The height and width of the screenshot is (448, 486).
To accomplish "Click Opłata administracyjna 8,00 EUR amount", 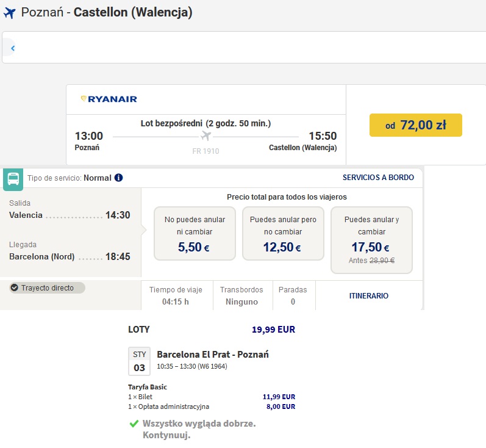I will (281, 406).
